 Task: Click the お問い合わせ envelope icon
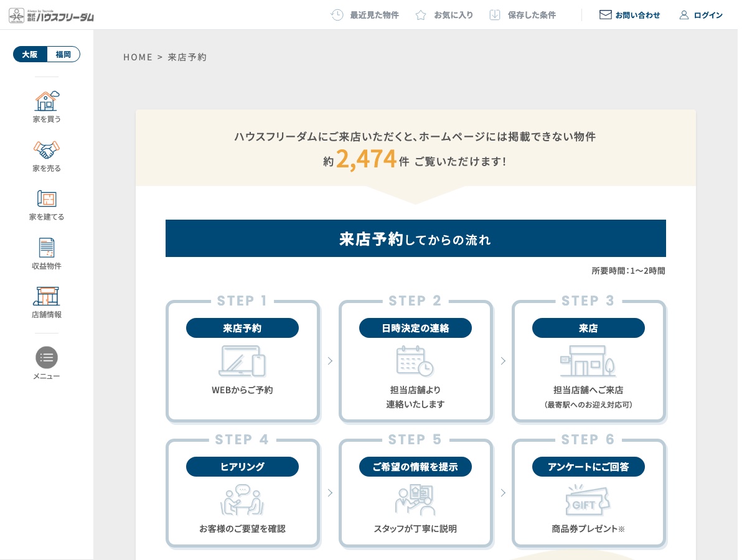[605, 15]
